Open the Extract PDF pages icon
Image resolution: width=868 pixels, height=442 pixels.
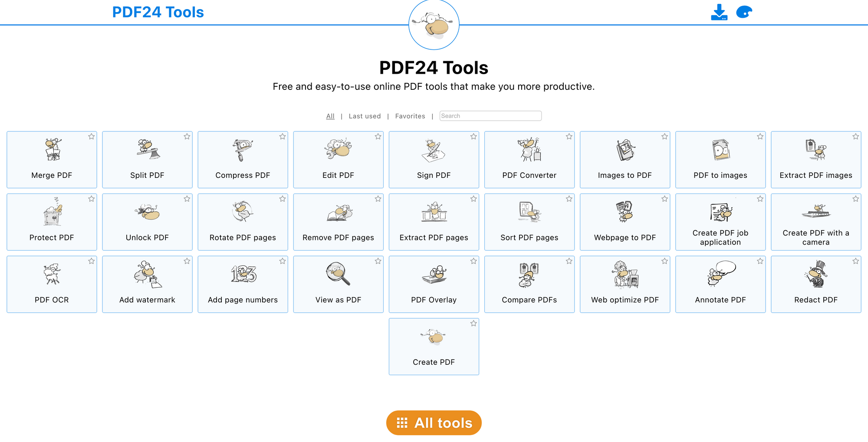click(x=434, y=212)
